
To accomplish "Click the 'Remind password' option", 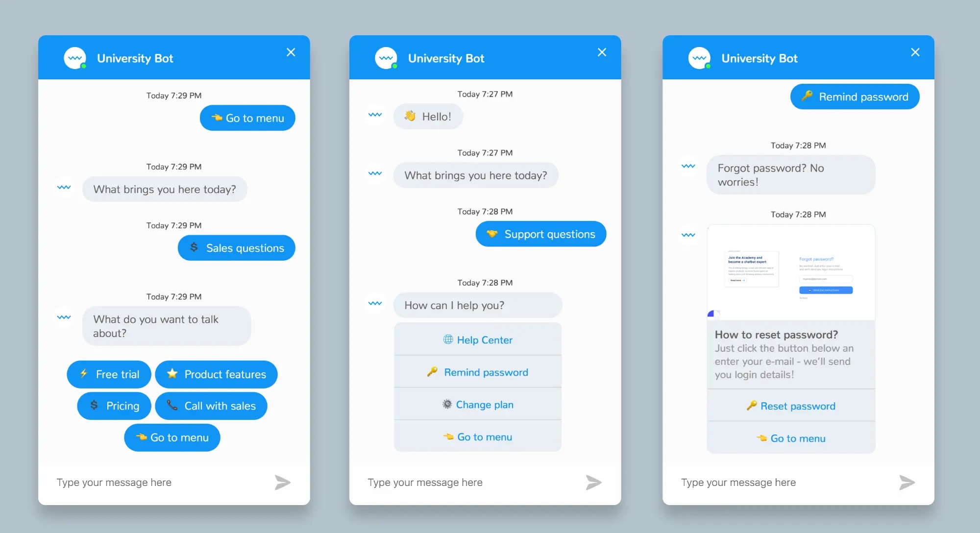I will (478, 373).
